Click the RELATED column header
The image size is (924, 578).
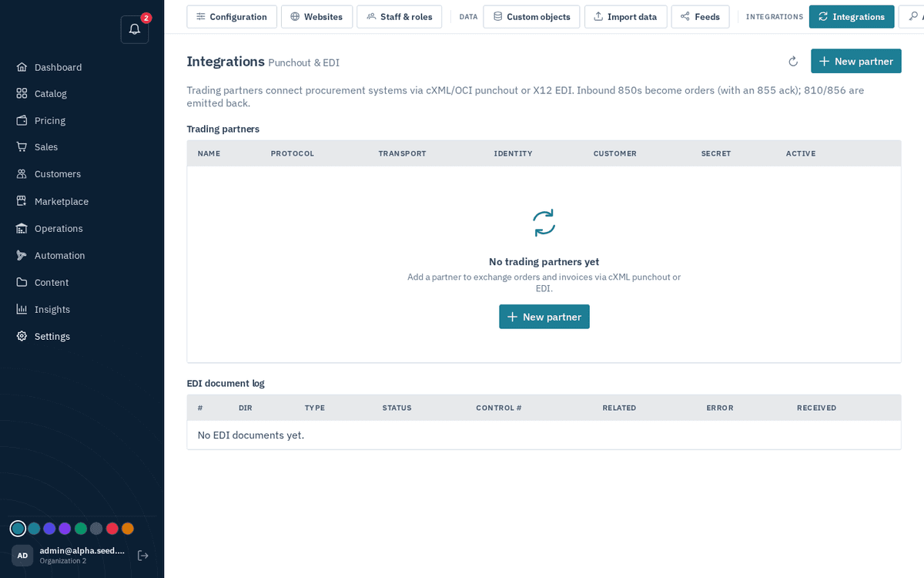619,408
